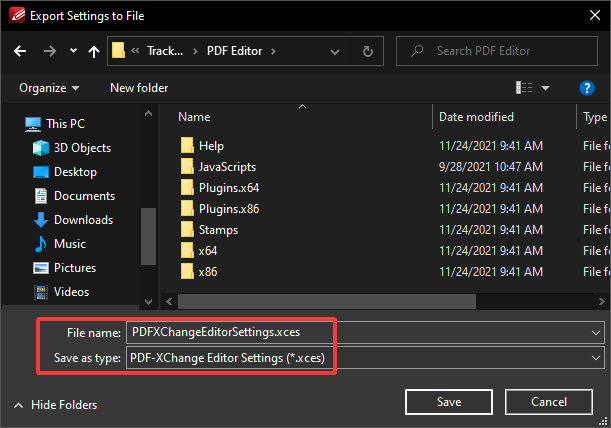Expand the Organize menu
This screenshot has width=611, height=428.
49,88
